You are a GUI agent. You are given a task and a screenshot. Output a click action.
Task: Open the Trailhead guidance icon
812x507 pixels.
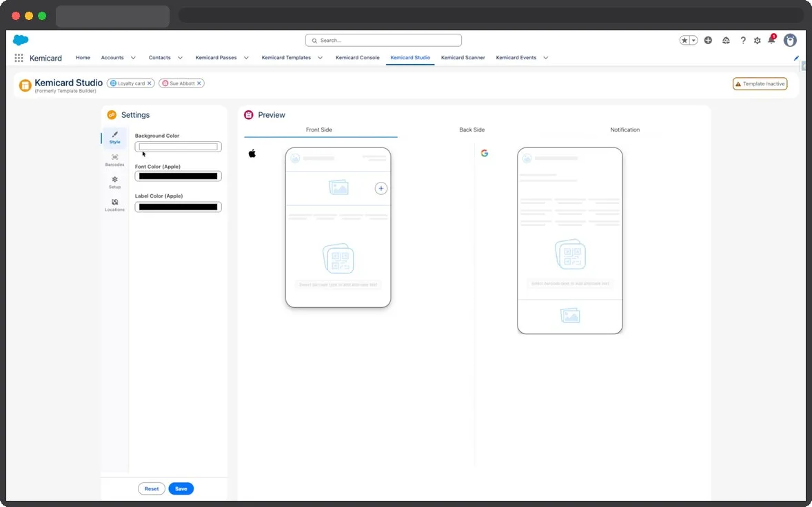(x=726, y=41)
